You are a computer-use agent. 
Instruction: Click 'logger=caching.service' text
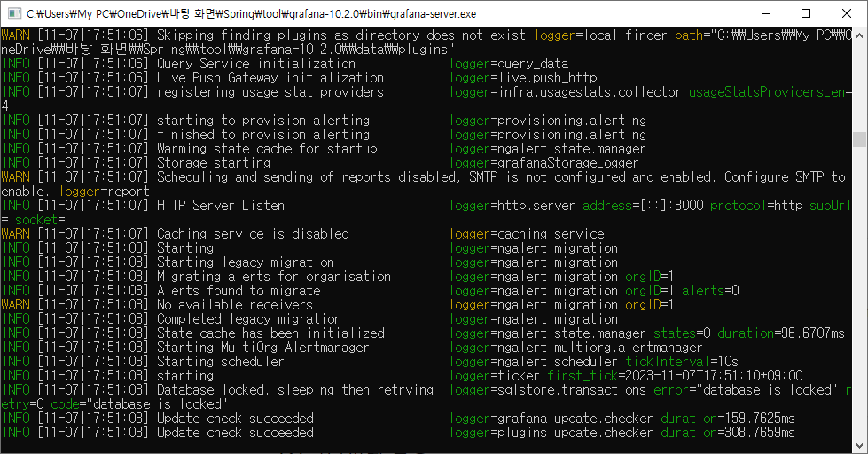pos(527,233)
